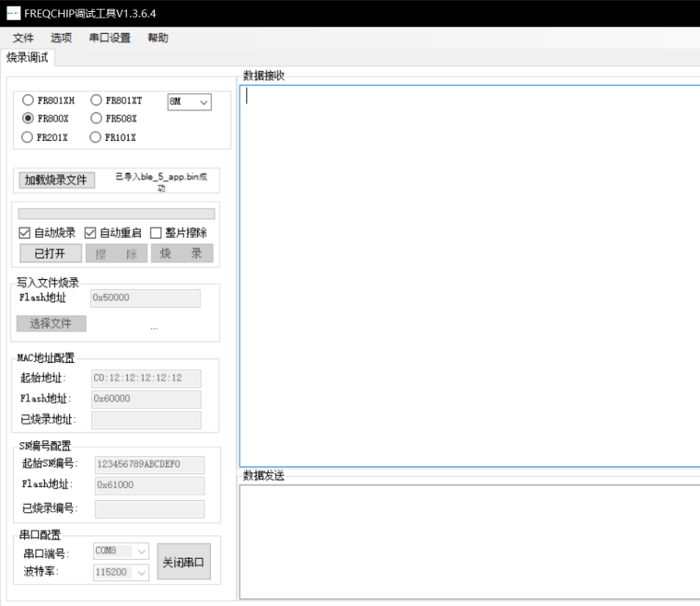
Task: Click the 关闭串口 button
Action: point(183,562)
